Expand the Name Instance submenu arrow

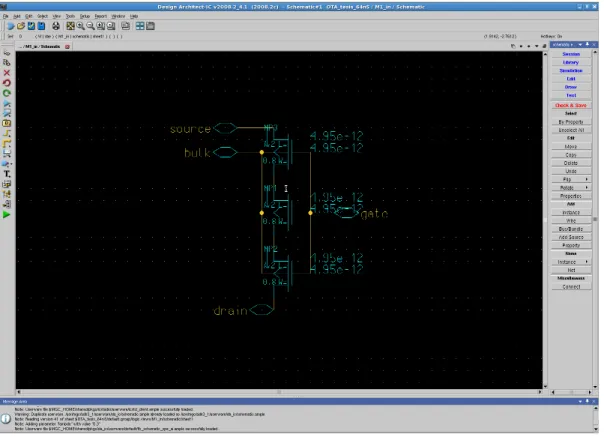tap(587, 262)
